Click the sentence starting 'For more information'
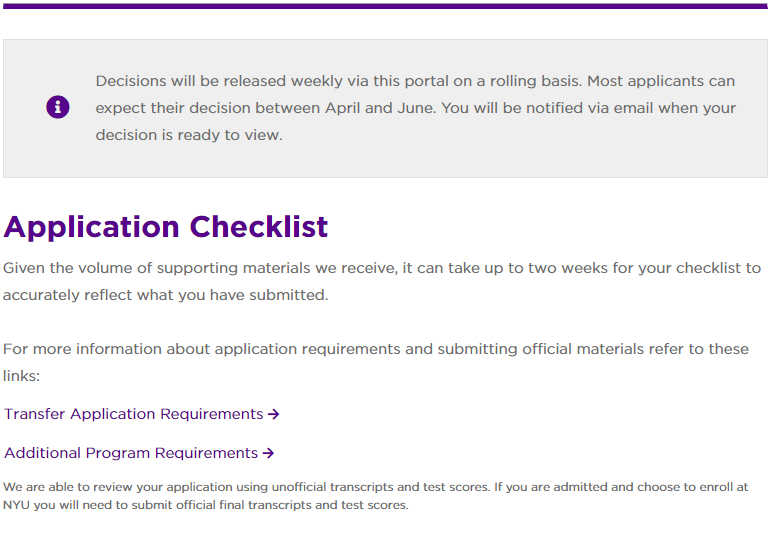 (375, 349)
